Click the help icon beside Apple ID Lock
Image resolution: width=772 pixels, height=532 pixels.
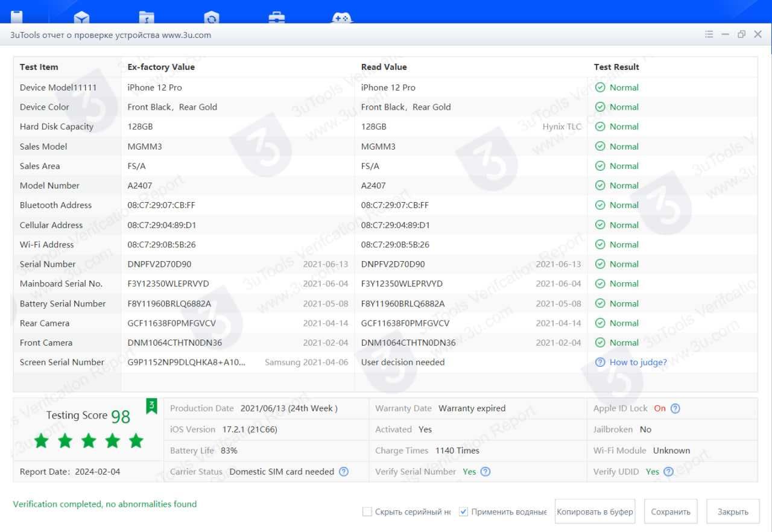pos(675,408)
